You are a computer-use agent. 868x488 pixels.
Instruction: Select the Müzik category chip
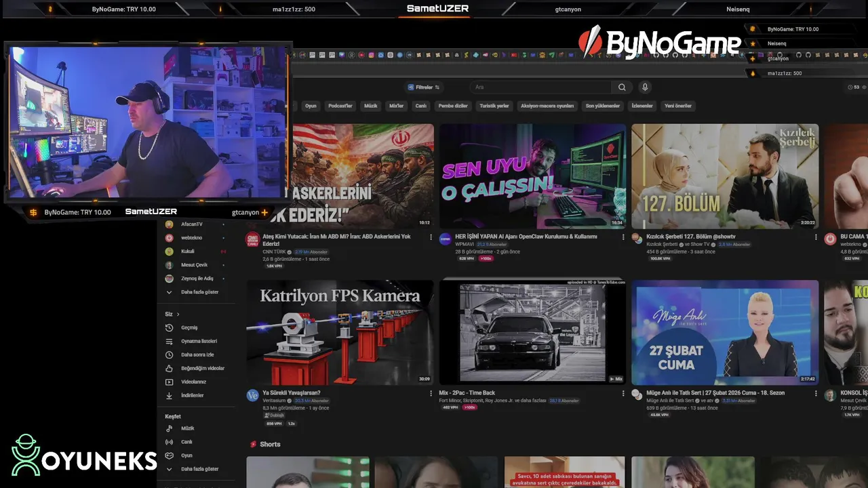[x=371, y=106]
